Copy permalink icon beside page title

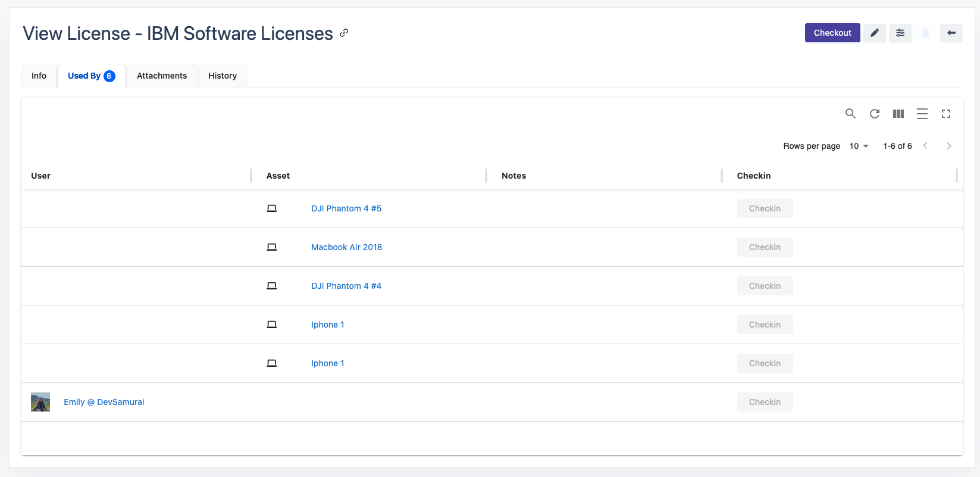pos(344,33)
